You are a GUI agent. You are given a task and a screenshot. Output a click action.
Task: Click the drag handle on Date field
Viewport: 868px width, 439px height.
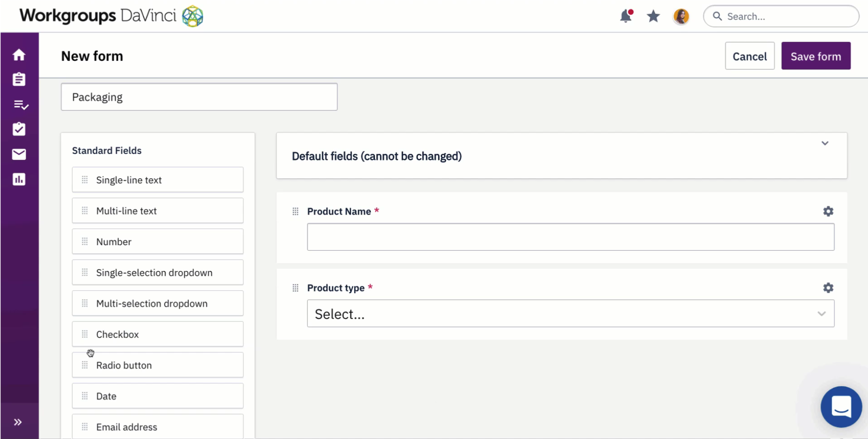coord(85,396)
